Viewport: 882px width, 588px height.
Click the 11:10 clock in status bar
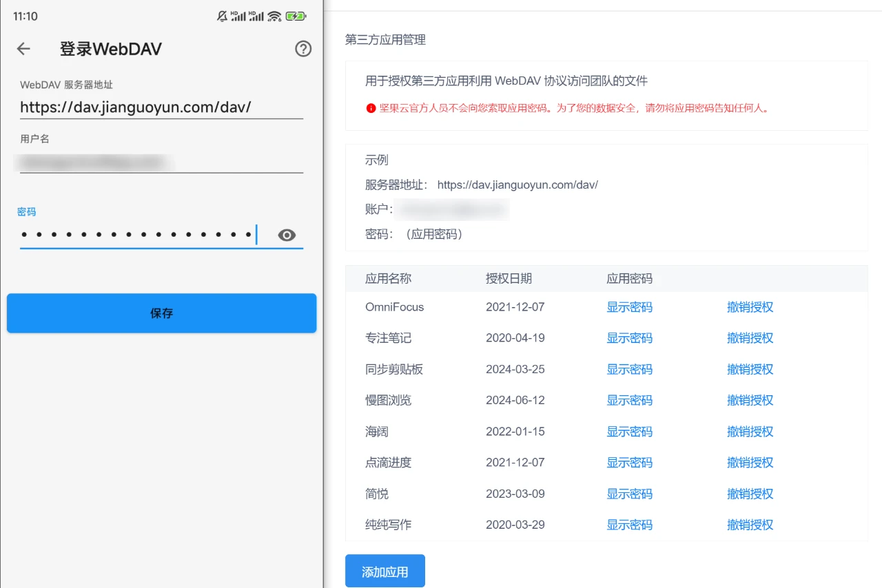[25, 17]
